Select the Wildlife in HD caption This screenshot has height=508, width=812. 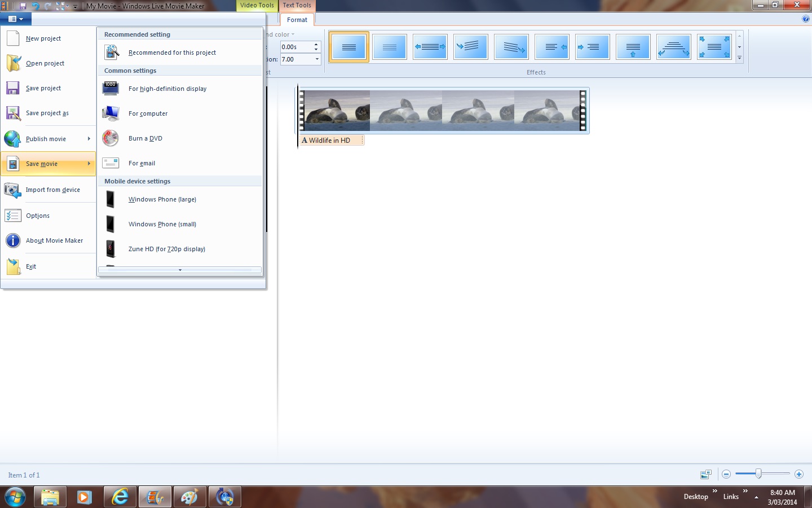click(x=330, y=141)
